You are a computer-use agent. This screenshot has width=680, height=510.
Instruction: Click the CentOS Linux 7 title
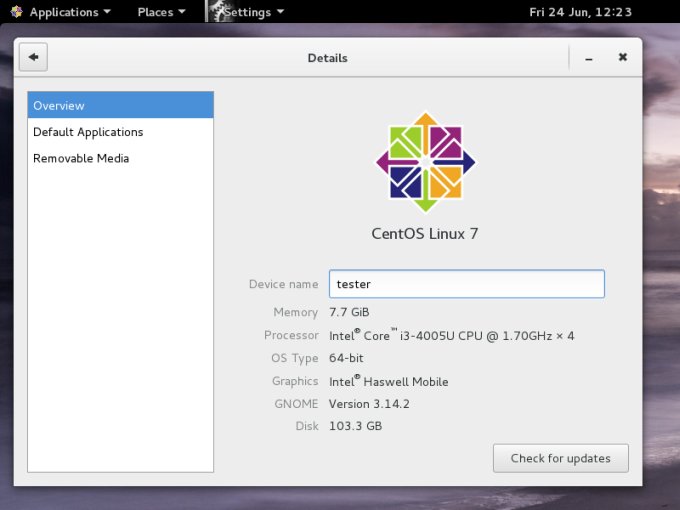tap(425, 233)
